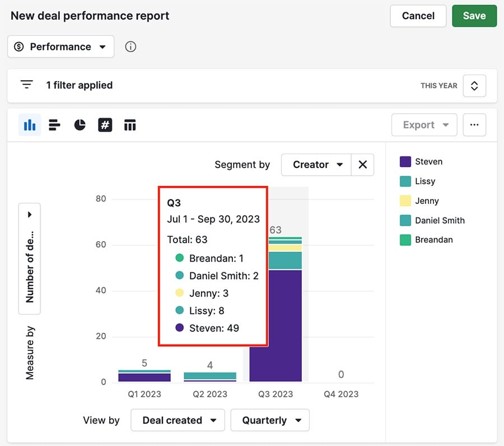Image resolution: width=504 pixels, height=446 pixels.
Task: Open the Deal created dropdown
Action: (178, 420)
